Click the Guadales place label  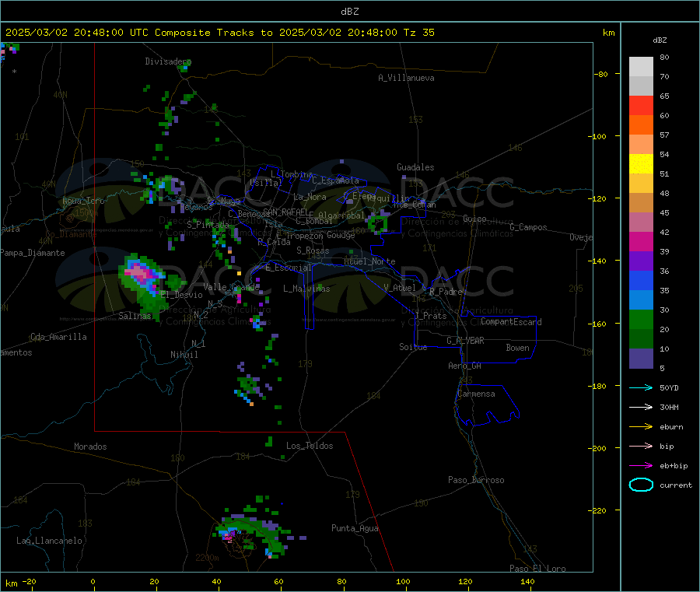coord(415,167)
